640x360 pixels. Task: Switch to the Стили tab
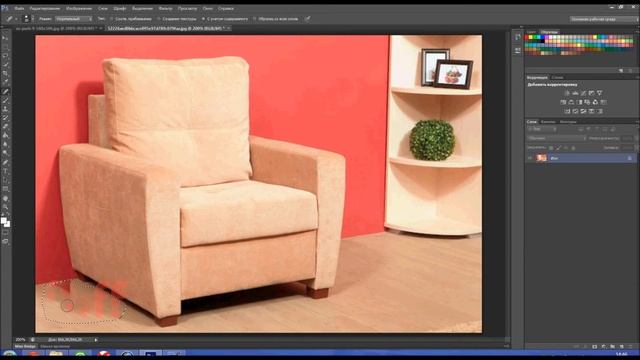tap(558, 77)
